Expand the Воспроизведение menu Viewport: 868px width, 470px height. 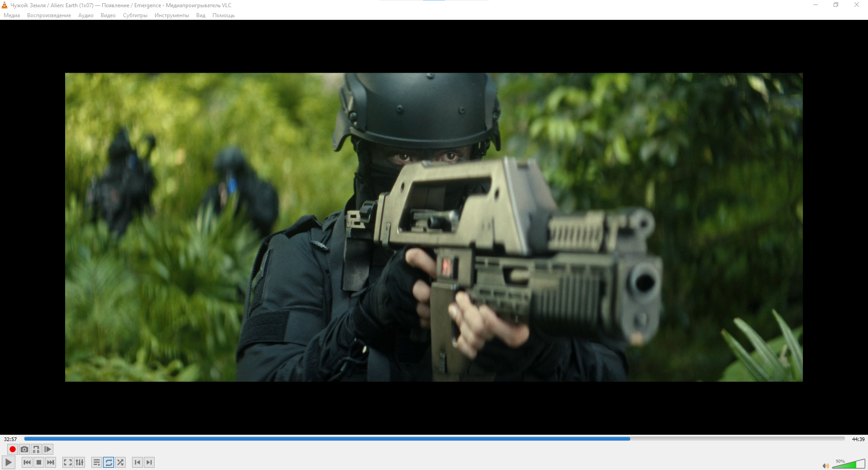49,15
